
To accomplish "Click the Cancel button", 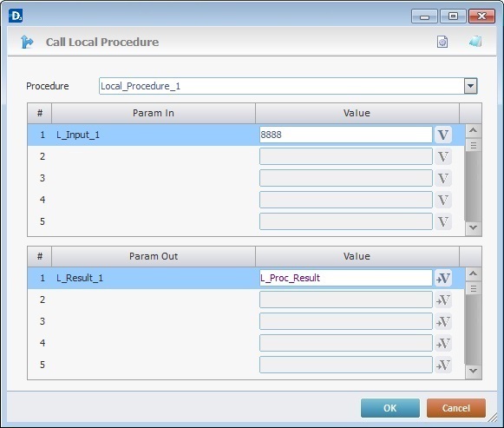I will point(456,408).
